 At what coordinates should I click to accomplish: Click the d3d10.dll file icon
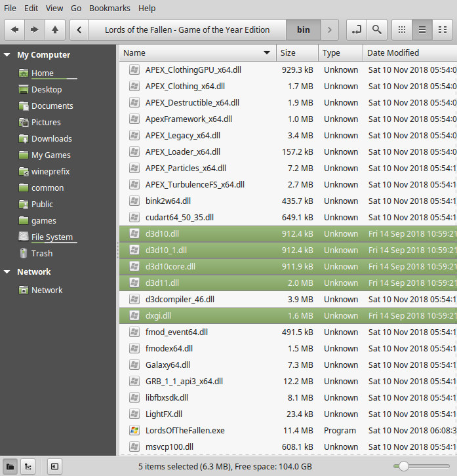click(x=134, y=234)
